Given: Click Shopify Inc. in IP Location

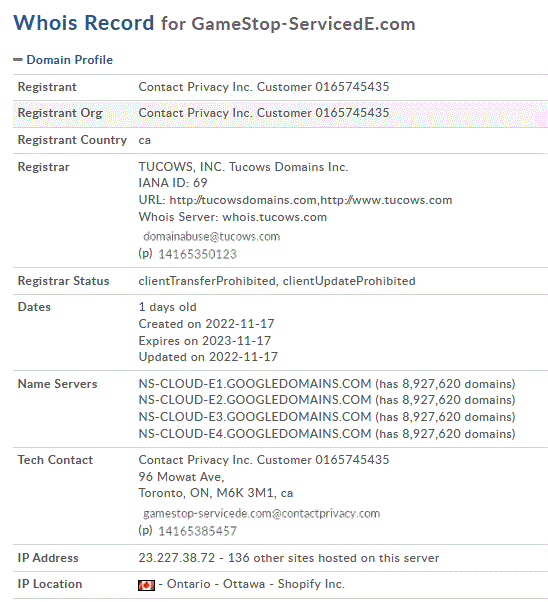Looking at the screenshot, I should click(x=311, y=584).
